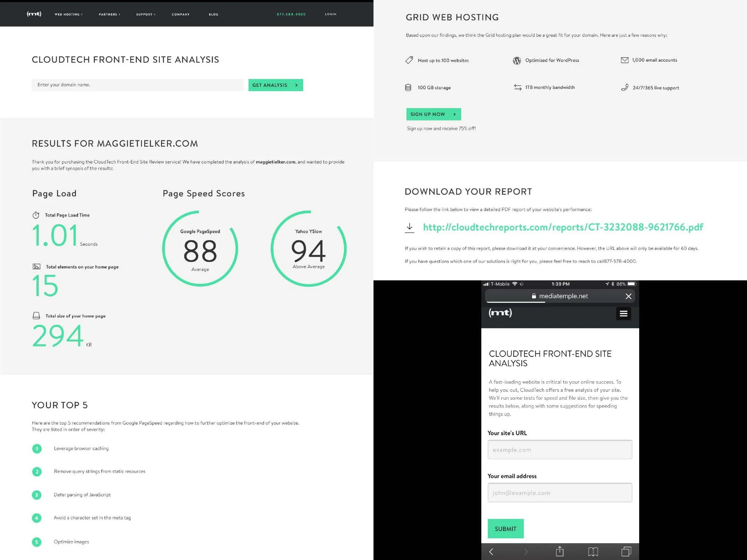
Task: Click the number 3 recommendation badge
Action: click(37, 495)
